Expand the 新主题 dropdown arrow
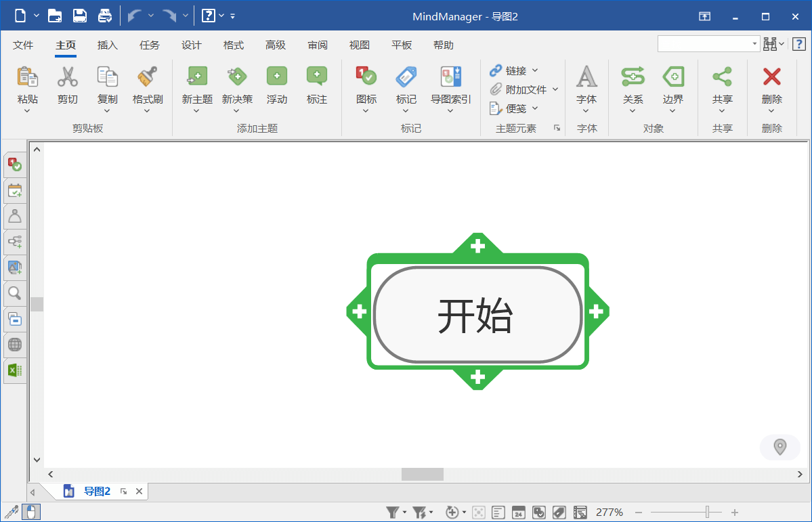The height and width of the screenshot is (522, 812). point(196,111)
